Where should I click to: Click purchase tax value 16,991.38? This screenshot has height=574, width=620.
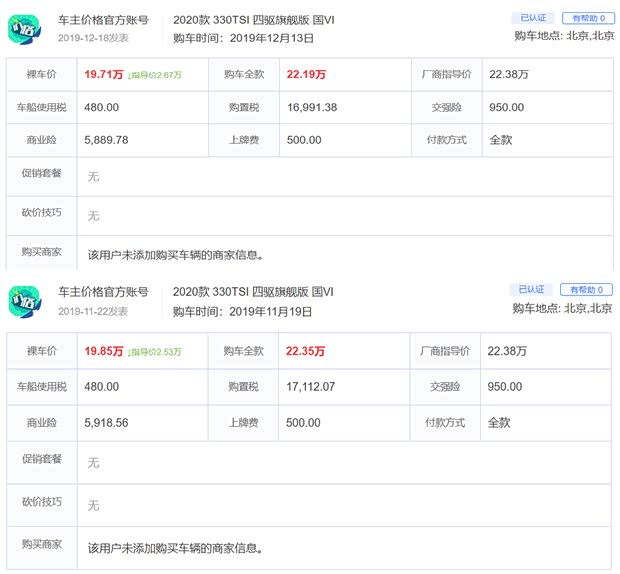[x=312, y=108]
